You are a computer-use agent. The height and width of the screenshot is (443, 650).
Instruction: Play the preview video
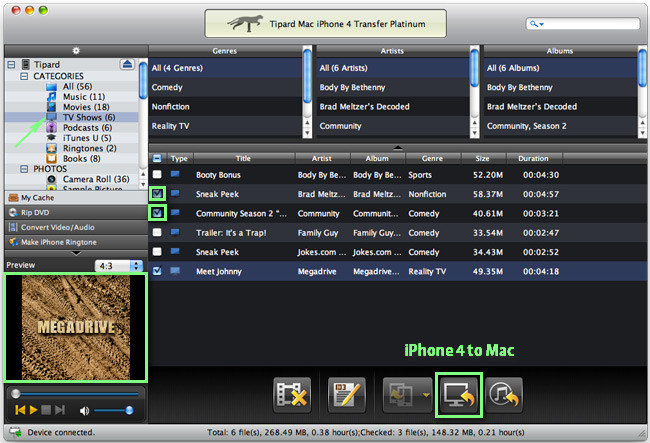(34, 410)
